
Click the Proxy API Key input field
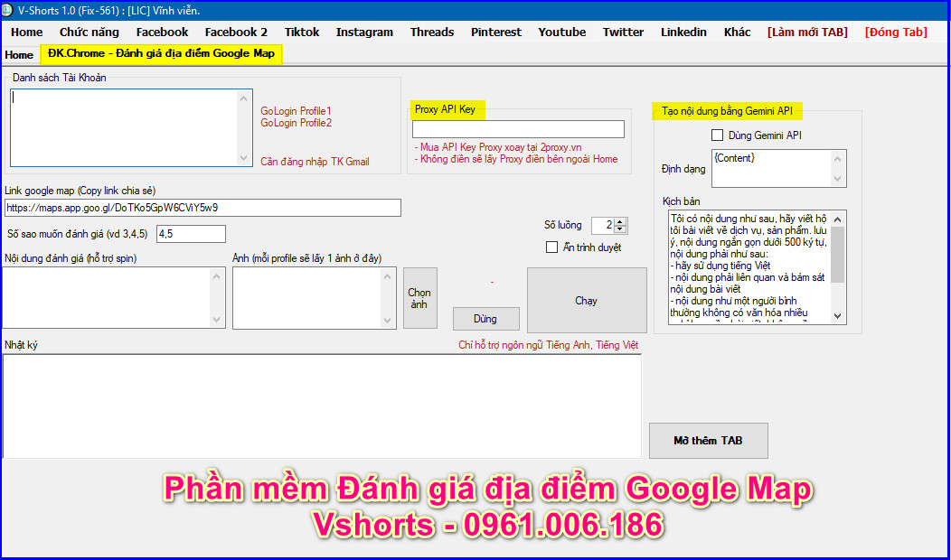pos(518,129)
